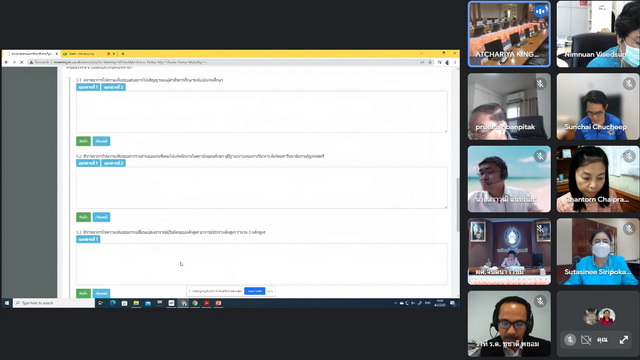Click the blue button in the bottom notification bar

[x=255, y=291]
